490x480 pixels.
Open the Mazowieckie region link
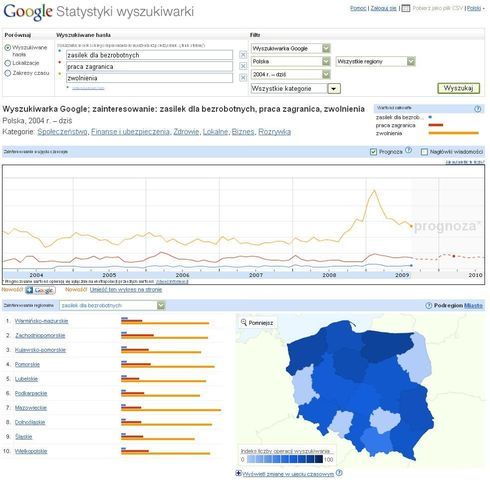coord(31,408)
